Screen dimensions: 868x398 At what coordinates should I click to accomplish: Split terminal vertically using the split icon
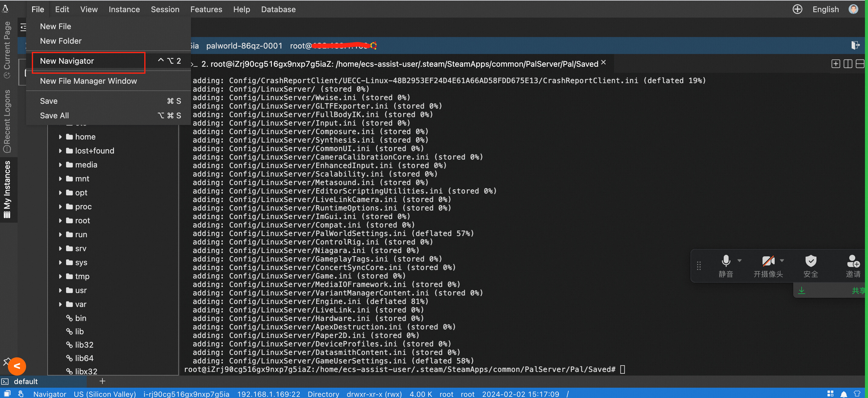[x=848, y=63]
